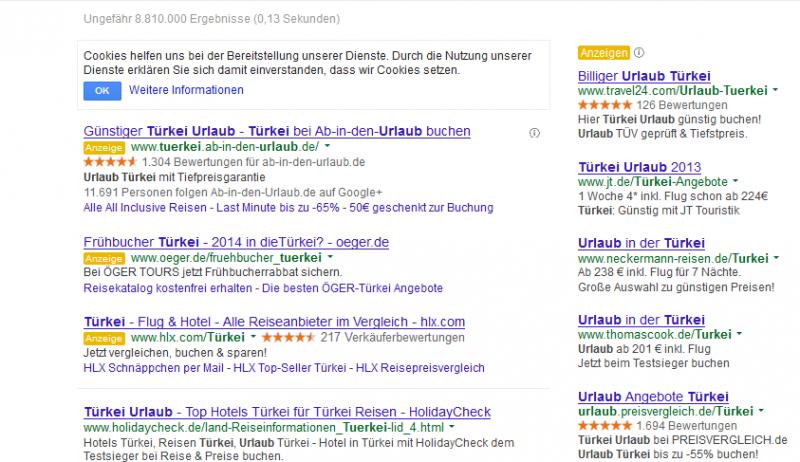This screenshot has width=800, height=462.
Task: Click www.jt.de/Türkei-Angebote green URL
Action: click(x=653, y=182)
